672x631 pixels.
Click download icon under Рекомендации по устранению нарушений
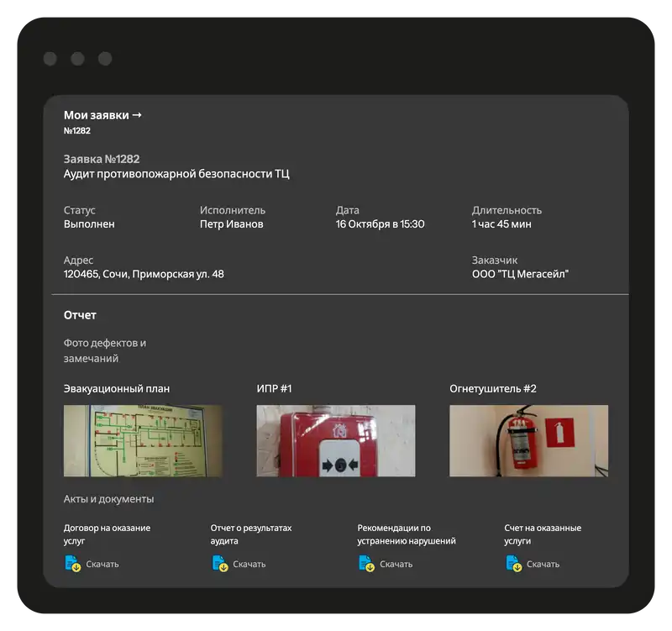click(366, 564)
